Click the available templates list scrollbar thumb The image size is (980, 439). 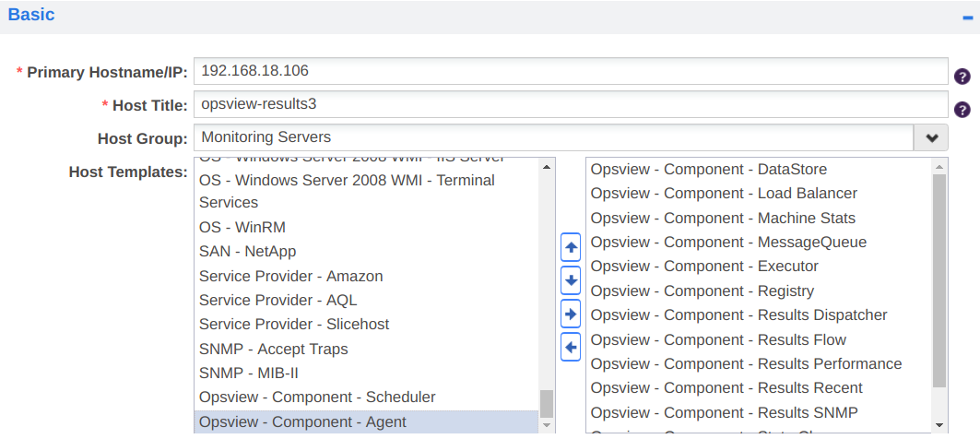(x=547, y=404)
